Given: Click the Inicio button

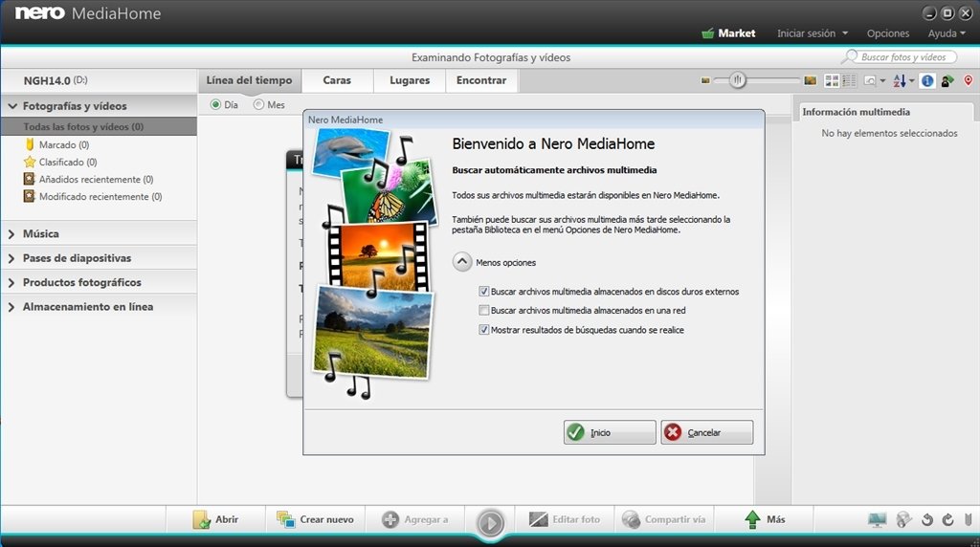Looking at the screenshot, I should point(610,432).
